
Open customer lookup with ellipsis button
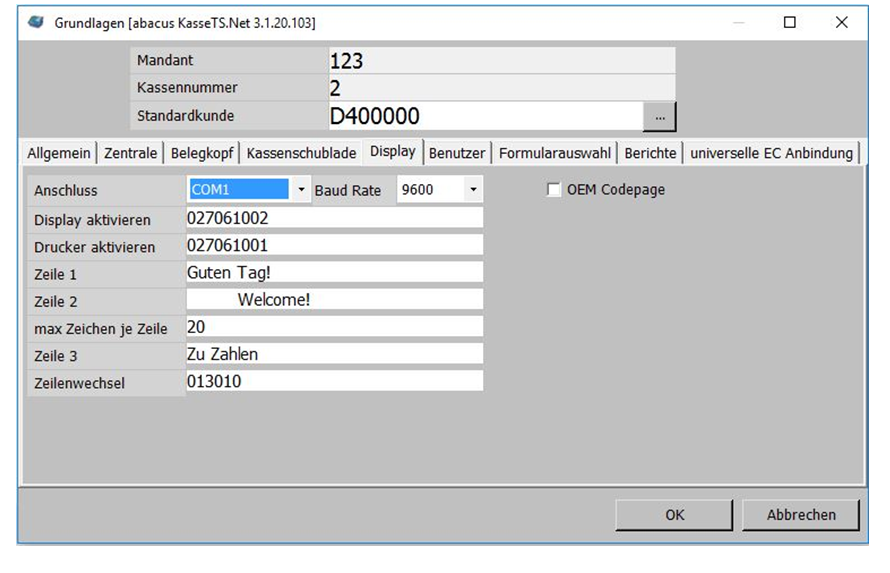click(659, 117)
